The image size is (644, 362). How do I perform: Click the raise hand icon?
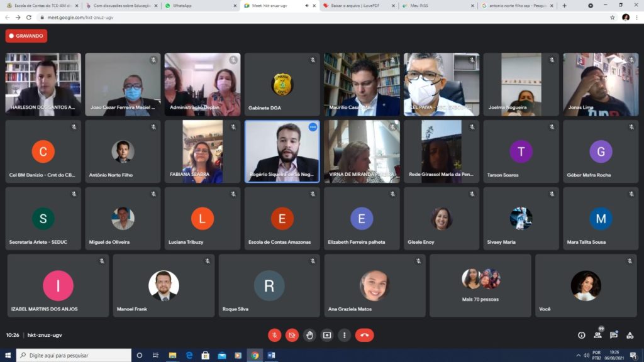click(309, 335)
